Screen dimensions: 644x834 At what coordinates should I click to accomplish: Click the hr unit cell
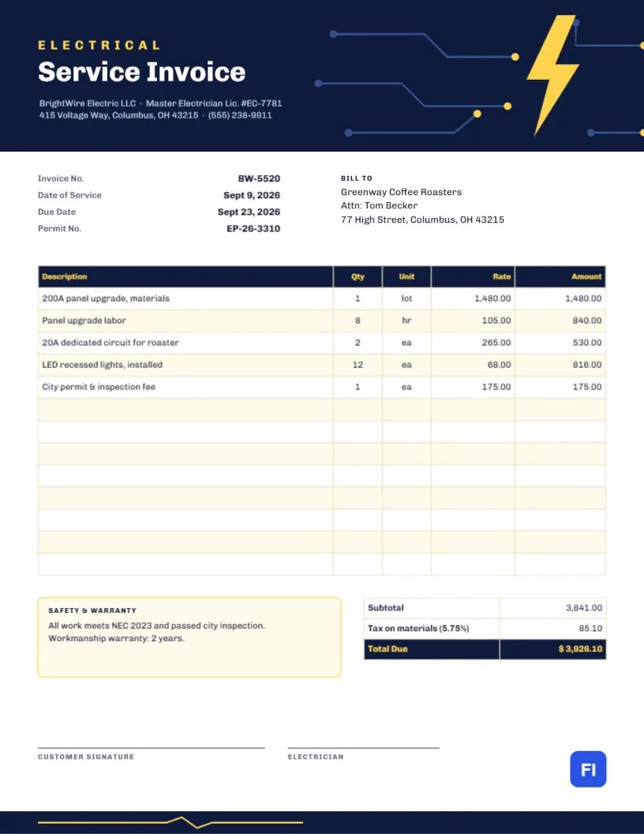406,321
